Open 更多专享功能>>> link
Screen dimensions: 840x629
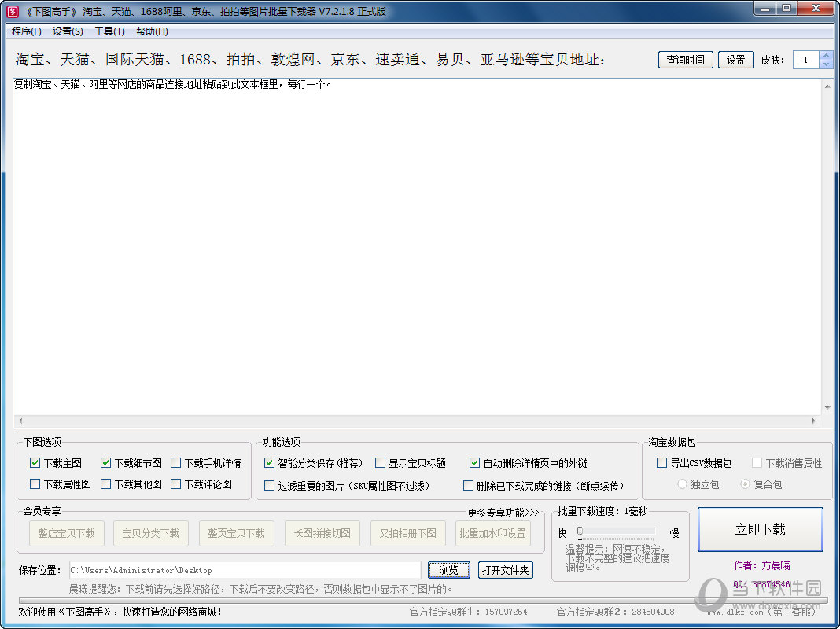(503, 513)
